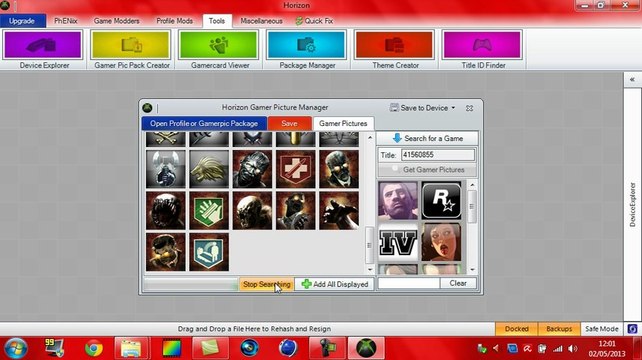Click scroll down arrow in left gamerpic list
The height and width of the screenshot is (360, 642).
[370, 269]
